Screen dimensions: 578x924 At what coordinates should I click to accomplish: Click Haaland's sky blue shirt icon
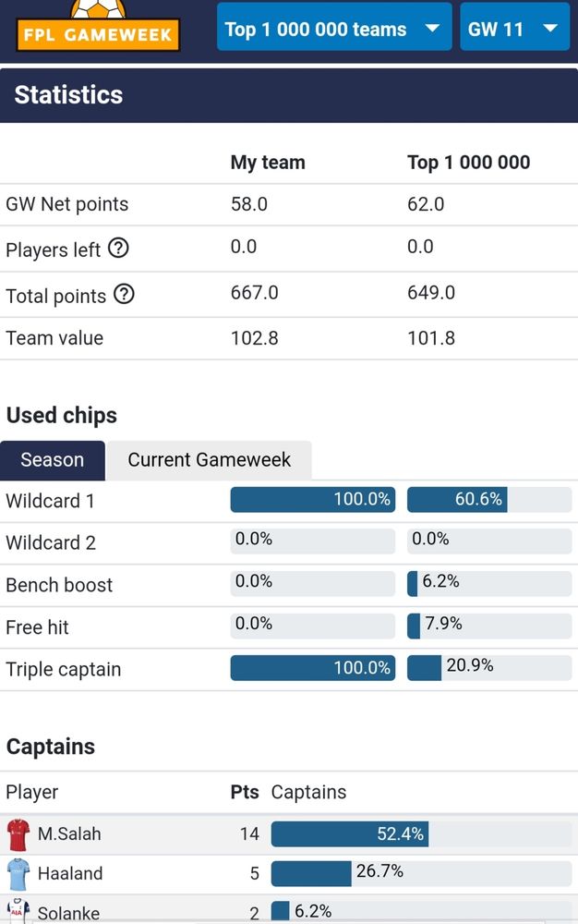(x=18, y=873)
